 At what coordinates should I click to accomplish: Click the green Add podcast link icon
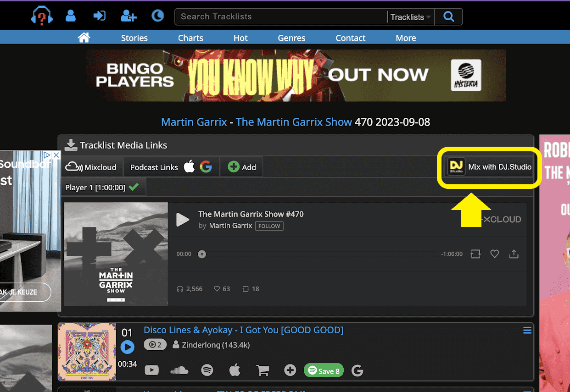tap(234, 166)
